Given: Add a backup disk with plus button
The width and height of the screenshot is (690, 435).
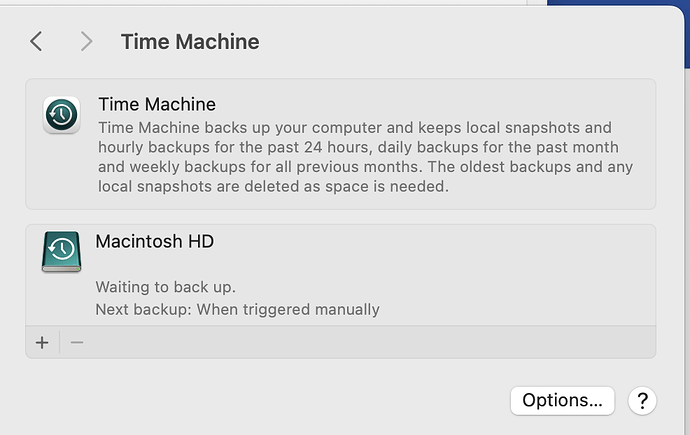Looking at the screenshot, I should tap(42, 342).
